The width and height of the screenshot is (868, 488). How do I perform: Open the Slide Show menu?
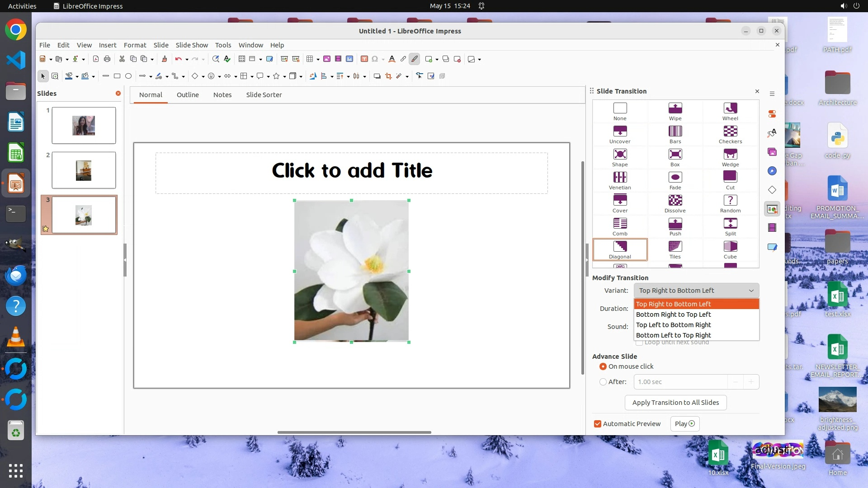tap(192, 45)
